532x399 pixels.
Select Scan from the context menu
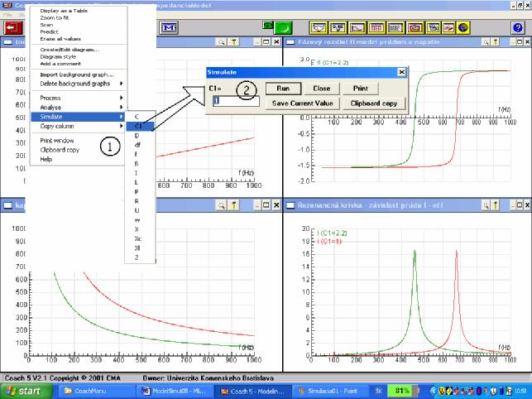tap(46, 25)
